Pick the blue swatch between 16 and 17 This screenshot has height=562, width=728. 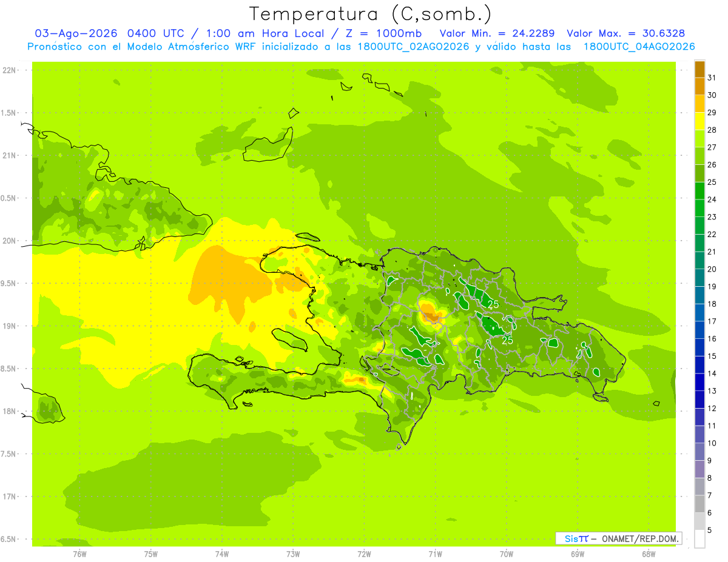[699, 330]
